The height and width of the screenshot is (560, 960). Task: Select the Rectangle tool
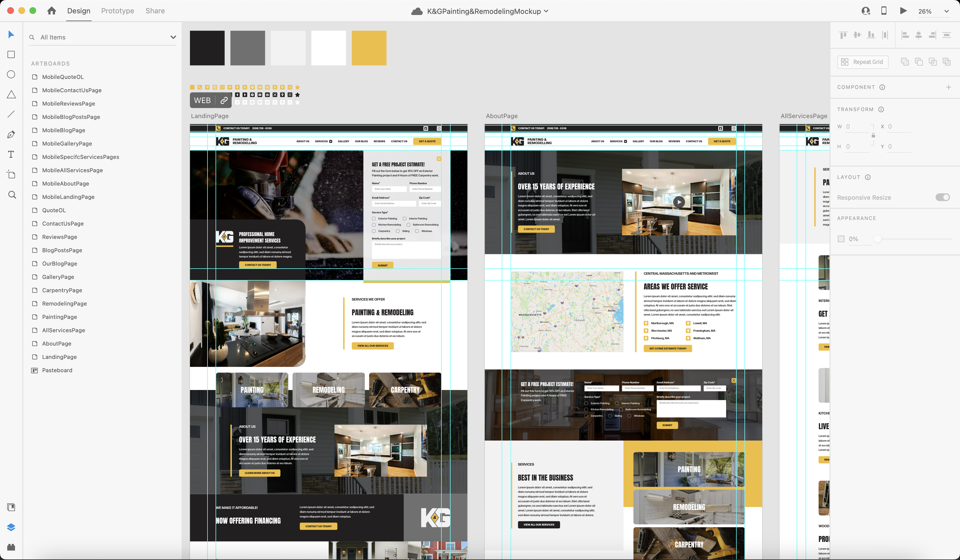point(11,54)
